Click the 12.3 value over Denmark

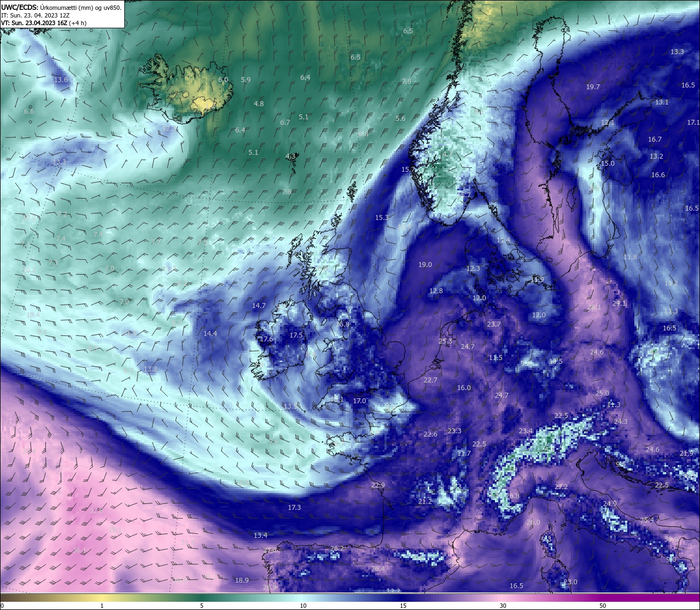[x=473, y=269]
